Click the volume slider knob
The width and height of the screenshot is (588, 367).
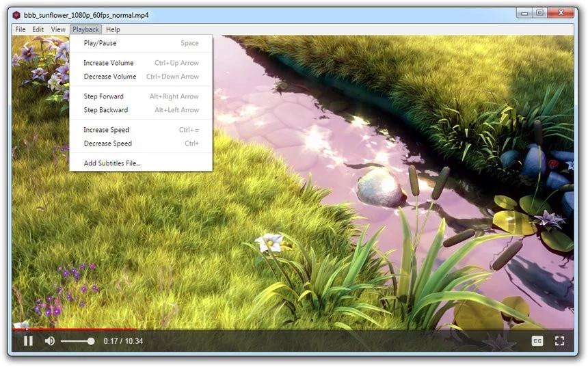click(91, 341)
